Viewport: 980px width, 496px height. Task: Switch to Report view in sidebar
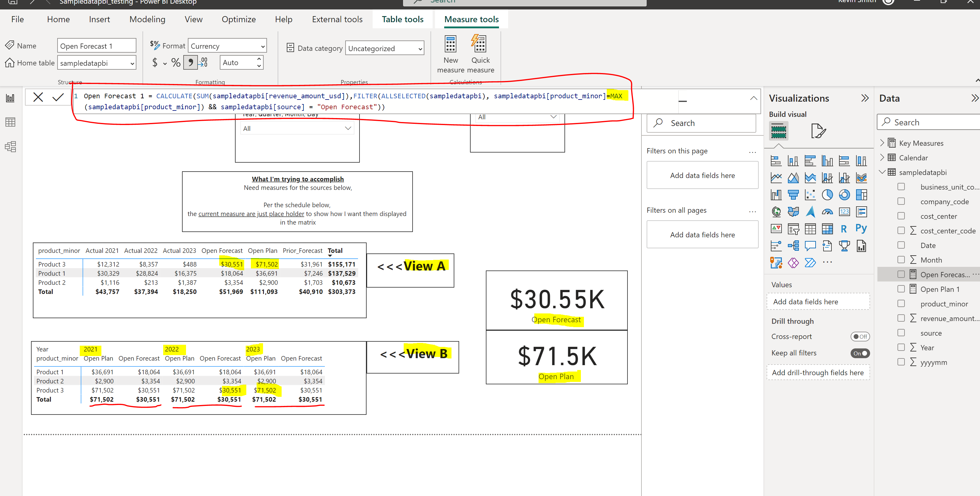click(10, 98)
